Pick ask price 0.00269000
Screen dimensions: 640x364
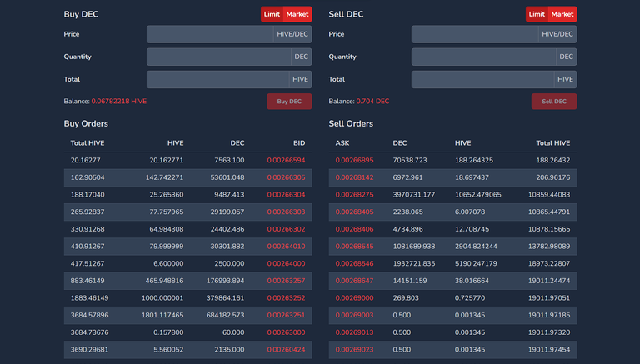tap(354, 298)
